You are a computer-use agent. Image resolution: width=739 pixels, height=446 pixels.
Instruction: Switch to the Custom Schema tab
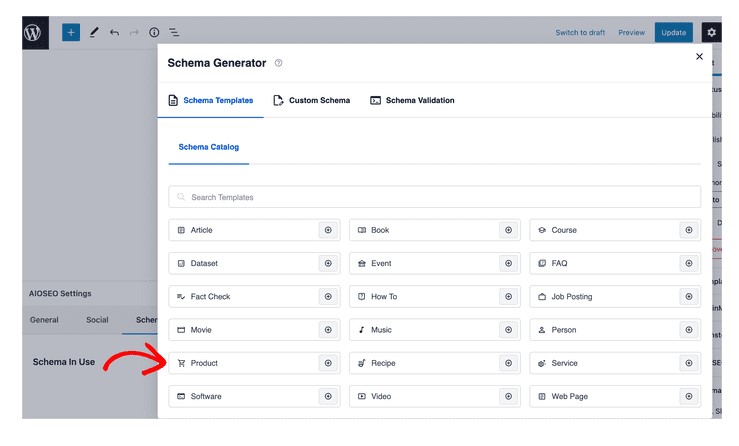[x=312, y=100]
